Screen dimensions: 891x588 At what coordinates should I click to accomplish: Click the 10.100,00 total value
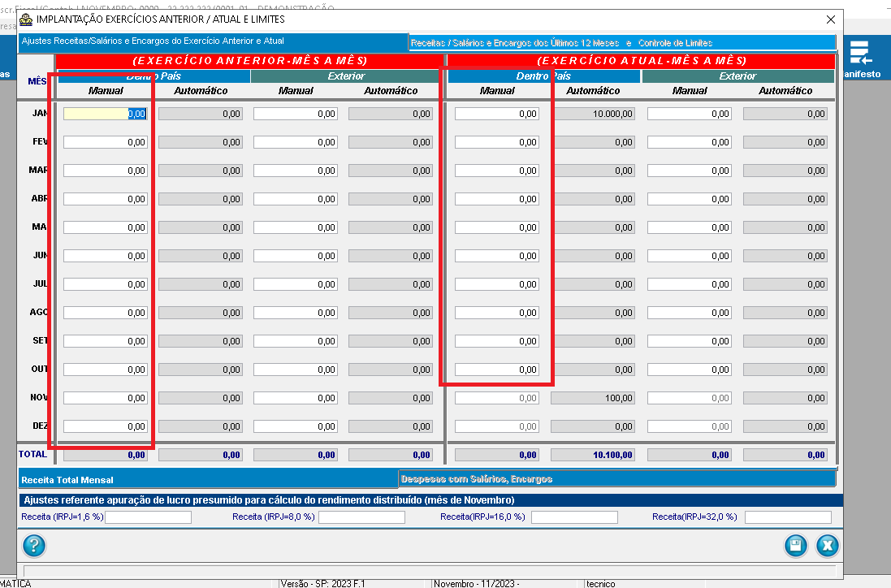(x=593, y=455)
